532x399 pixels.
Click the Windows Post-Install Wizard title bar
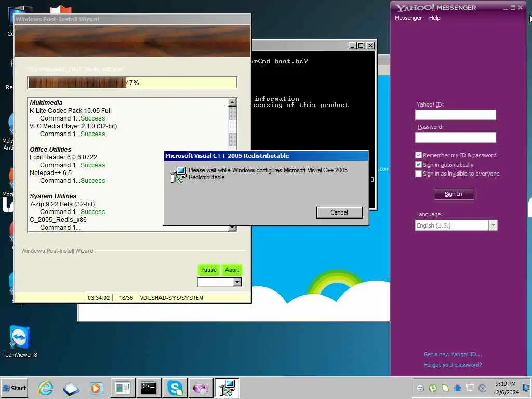[x=132, y=19]
